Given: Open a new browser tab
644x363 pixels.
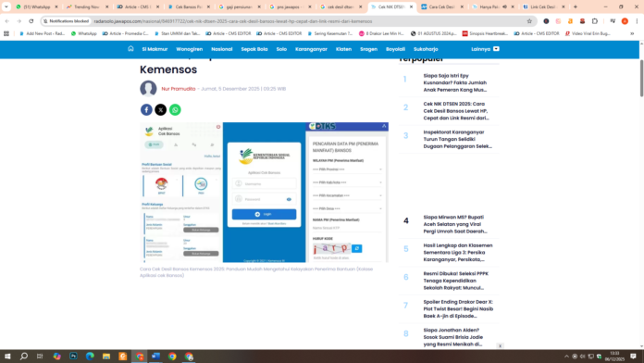Looking at the screenshot, I should pos(576,7).
